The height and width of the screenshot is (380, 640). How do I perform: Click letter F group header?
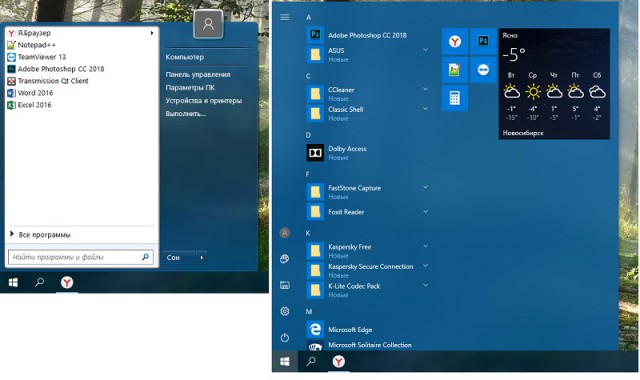(308, 174)
